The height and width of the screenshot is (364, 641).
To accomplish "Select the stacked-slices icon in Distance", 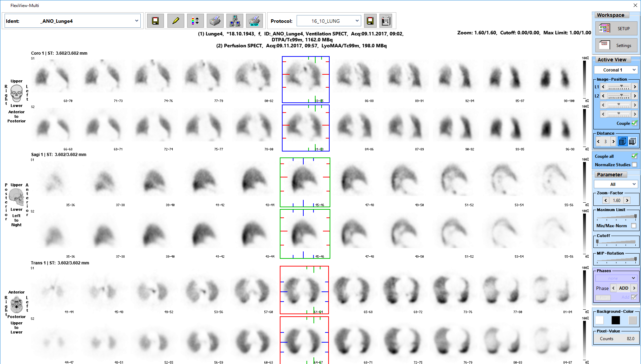I will click(x=622, y=141).
